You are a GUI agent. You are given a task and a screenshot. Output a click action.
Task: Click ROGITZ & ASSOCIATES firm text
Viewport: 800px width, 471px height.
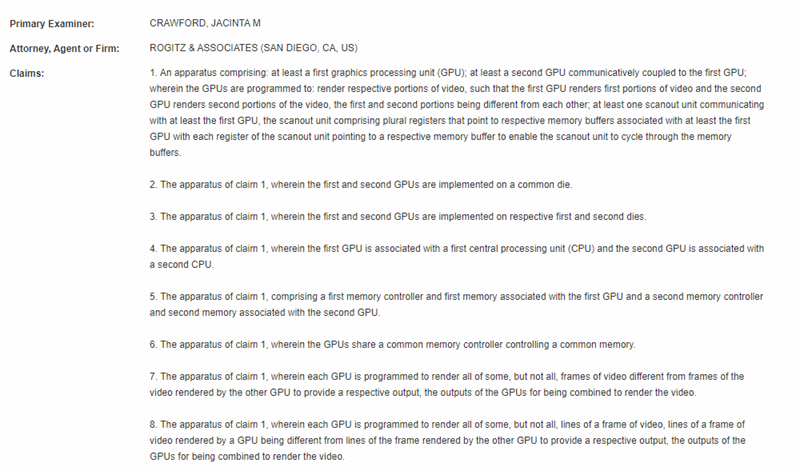click(254, 48)
